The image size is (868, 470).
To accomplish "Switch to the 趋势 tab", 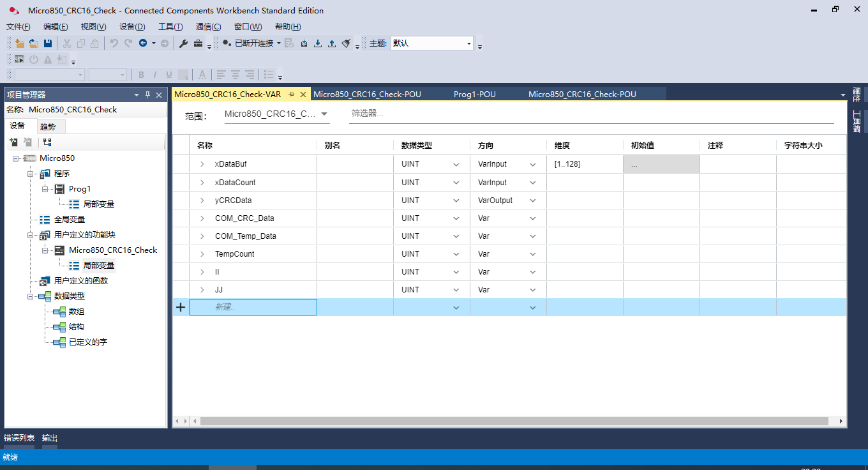I will 48,126.
